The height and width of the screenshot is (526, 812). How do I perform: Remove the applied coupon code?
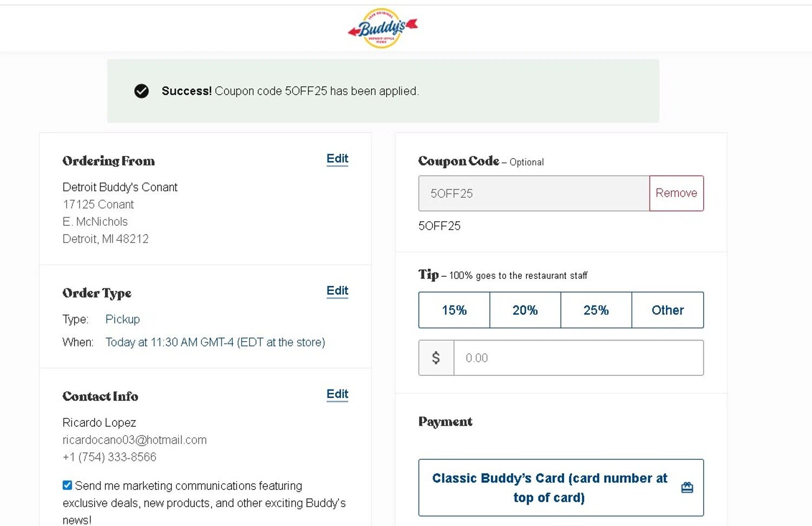click(676, 193)
